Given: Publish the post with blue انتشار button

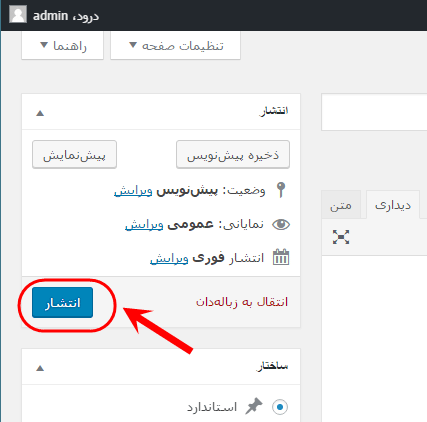Looking at the screenshot, I should [x=63, y=302].
